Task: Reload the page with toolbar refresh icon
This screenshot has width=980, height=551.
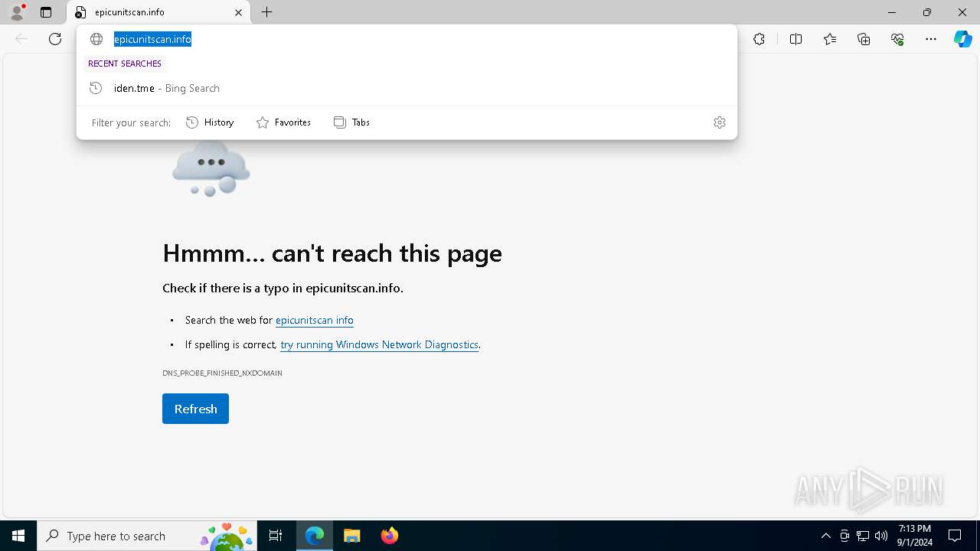Action: [x=55, y=39]
